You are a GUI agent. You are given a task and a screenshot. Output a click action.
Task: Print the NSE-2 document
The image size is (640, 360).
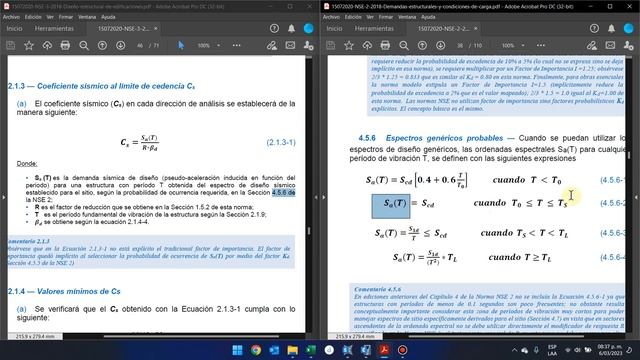[x=385, y=45]
